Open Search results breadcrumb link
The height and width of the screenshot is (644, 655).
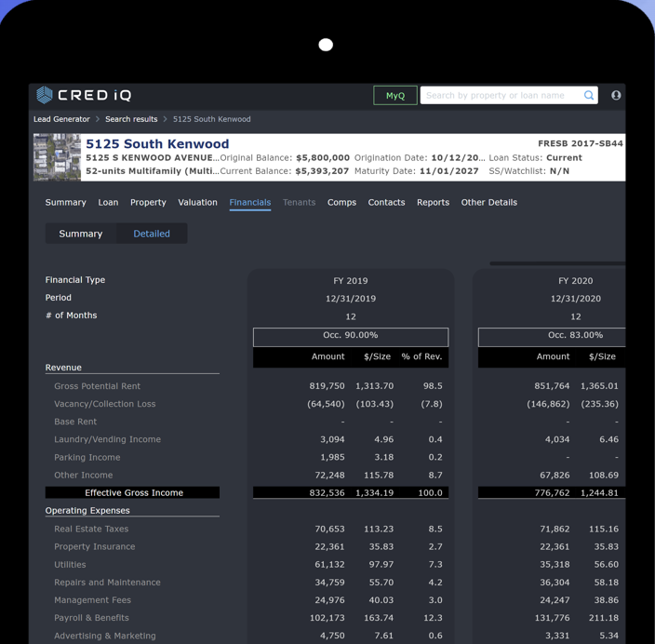click(x=131, y=119)
